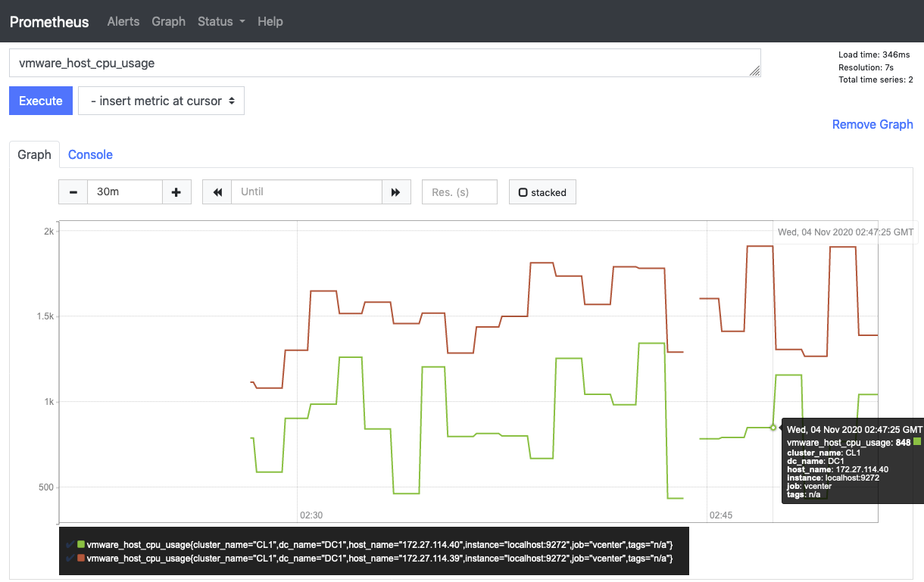
Task: Select the Graph tab
Action: [34, 154]
